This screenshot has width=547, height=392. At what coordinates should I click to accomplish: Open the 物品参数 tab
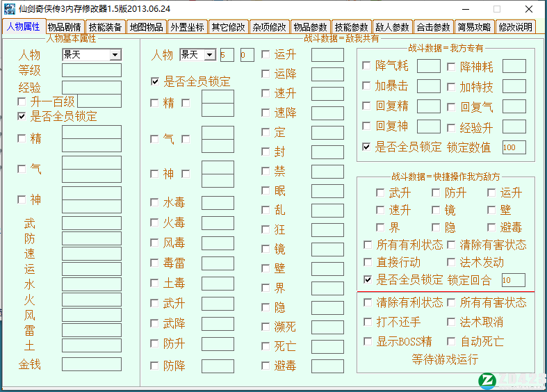tap(311, 27)
